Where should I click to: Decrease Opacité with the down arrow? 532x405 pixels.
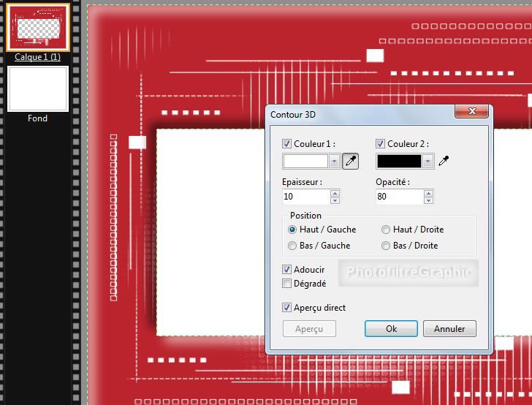coord(428,200)
